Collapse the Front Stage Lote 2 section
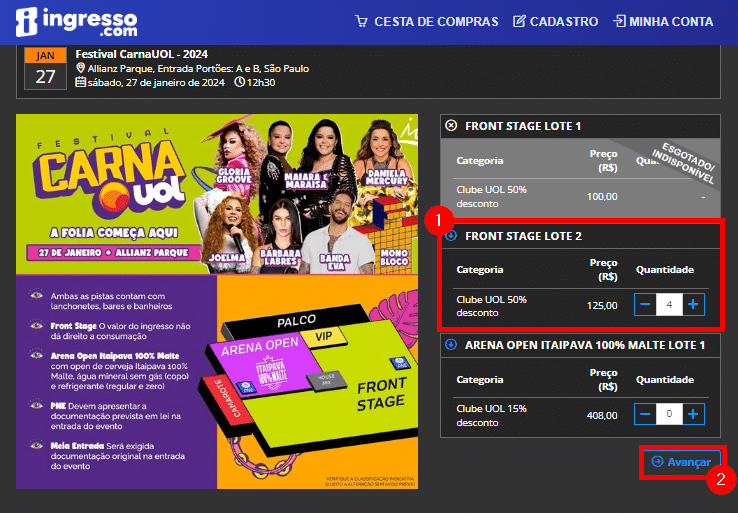738x513 pixels. coord(451,235)
